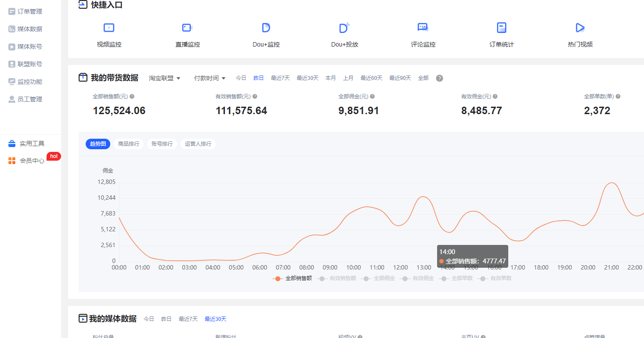Screen dimensions: 644x338
Task: Switch to the 账号排行 tab
Action: (x=162, y=144)
